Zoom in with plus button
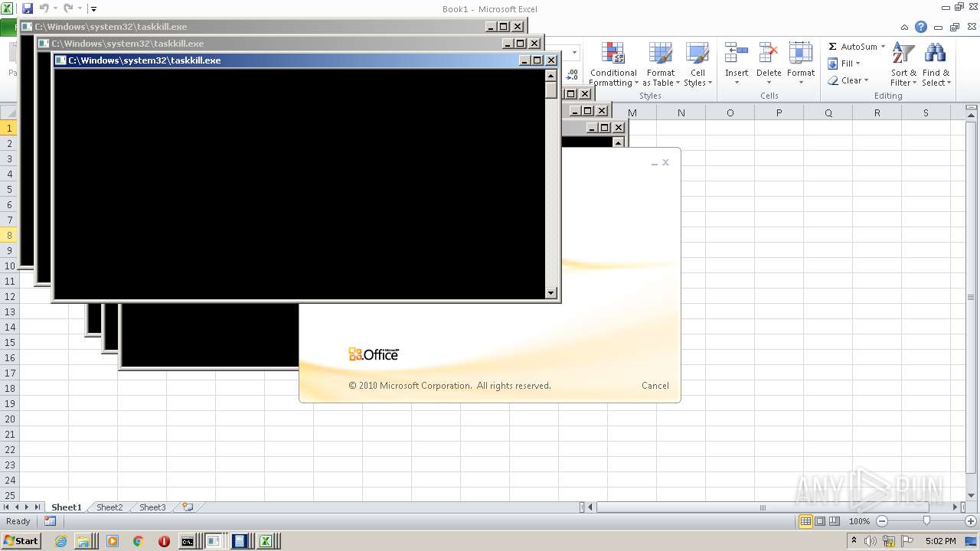This screenshot has width=980, height=551. [x=971, y=521]
